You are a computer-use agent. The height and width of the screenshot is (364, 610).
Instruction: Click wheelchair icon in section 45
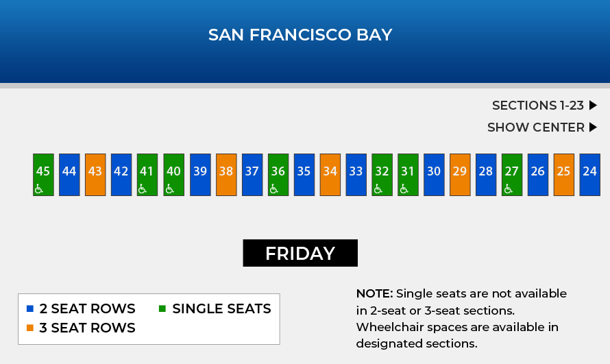tap(38, 189)
